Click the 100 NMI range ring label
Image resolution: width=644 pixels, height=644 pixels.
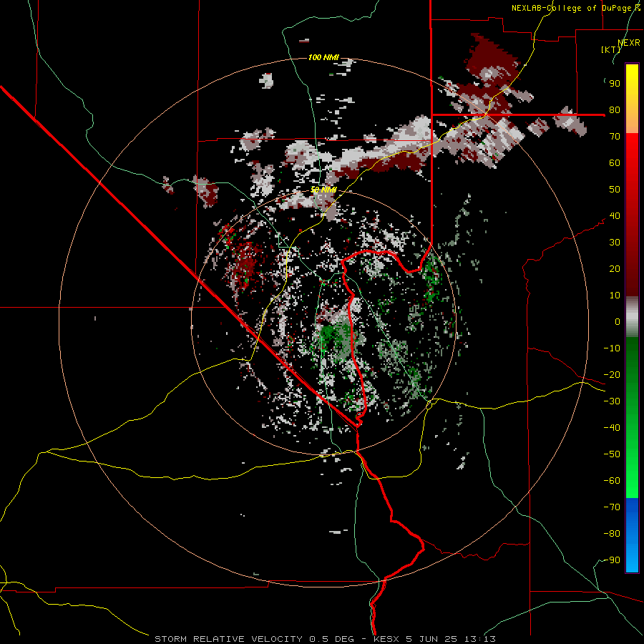(x=323, y=57)
